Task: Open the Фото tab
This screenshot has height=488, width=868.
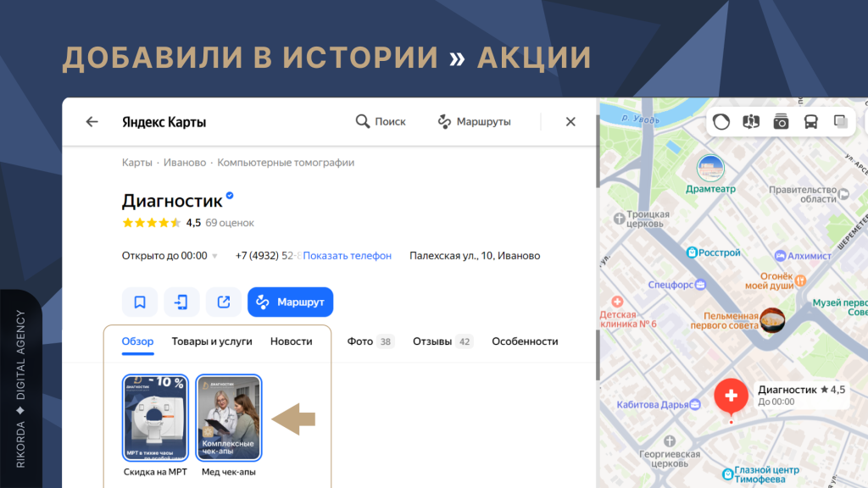Action: pos(370,341)
